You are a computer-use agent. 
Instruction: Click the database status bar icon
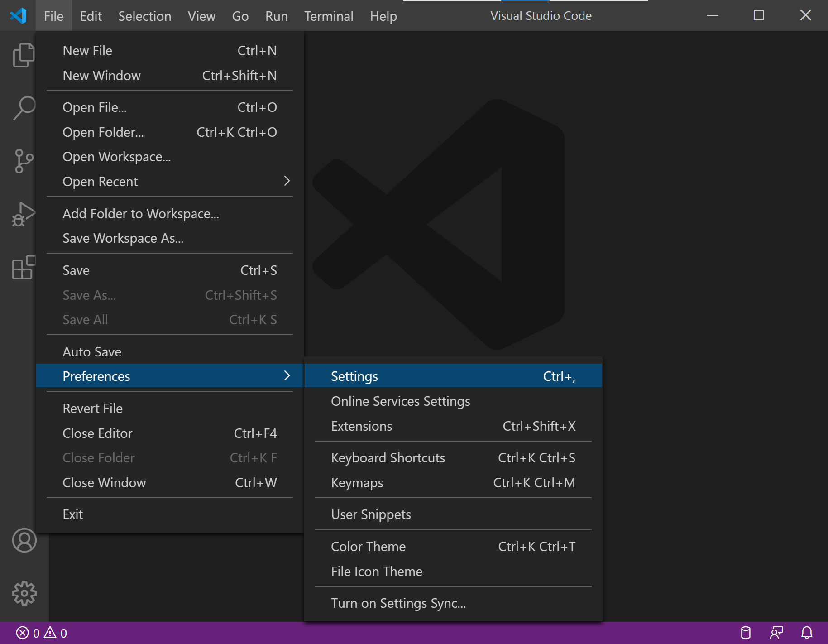[x=745, y=633]
